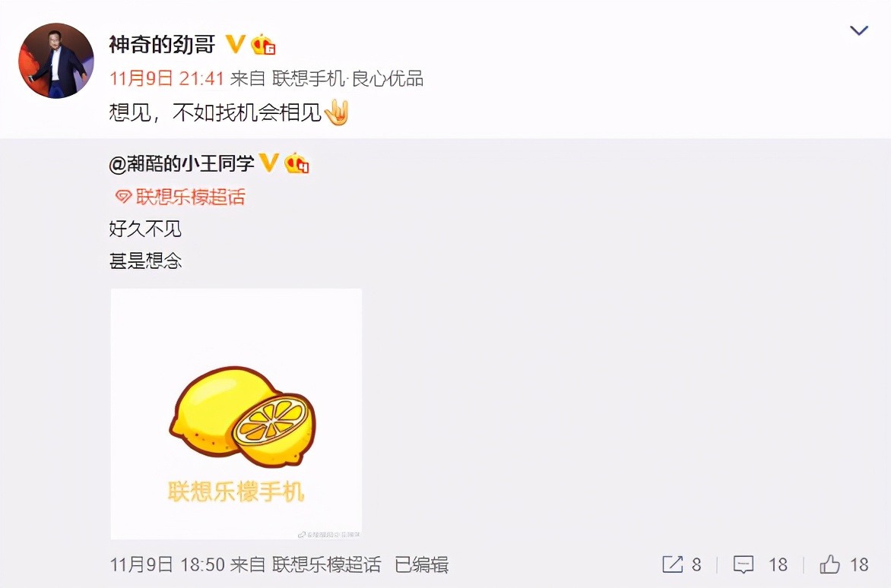This screenshot has height=588, width=891.
Task: Click the crown badge beside 潮酷的小王同学
Action: (296, 163)
